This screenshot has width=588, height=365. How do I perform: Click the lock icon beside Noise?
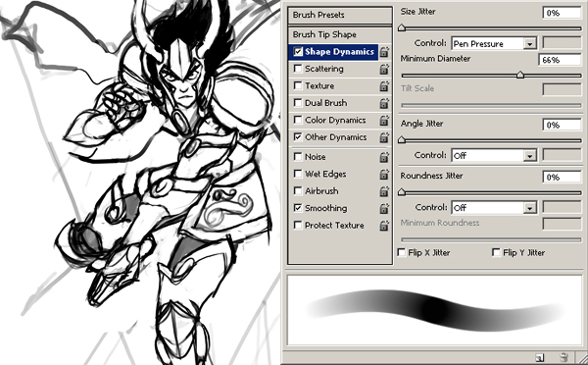[384, 157]
